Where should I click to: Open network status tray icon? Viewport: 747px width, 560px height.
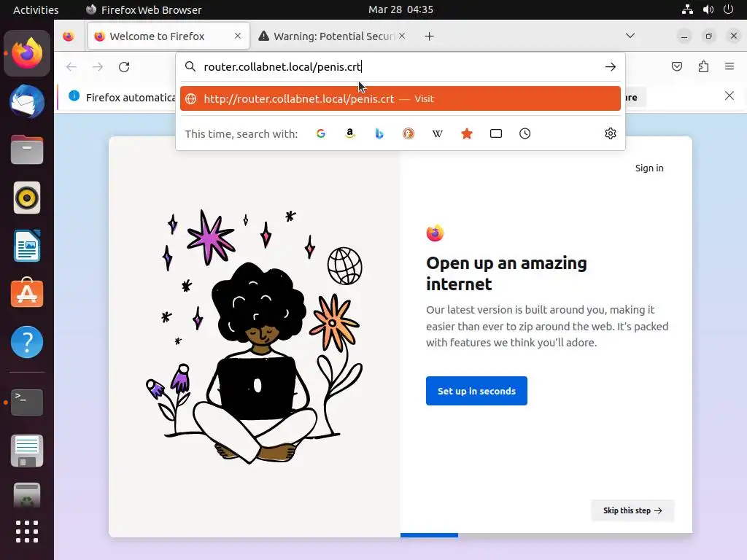[687, 9]
